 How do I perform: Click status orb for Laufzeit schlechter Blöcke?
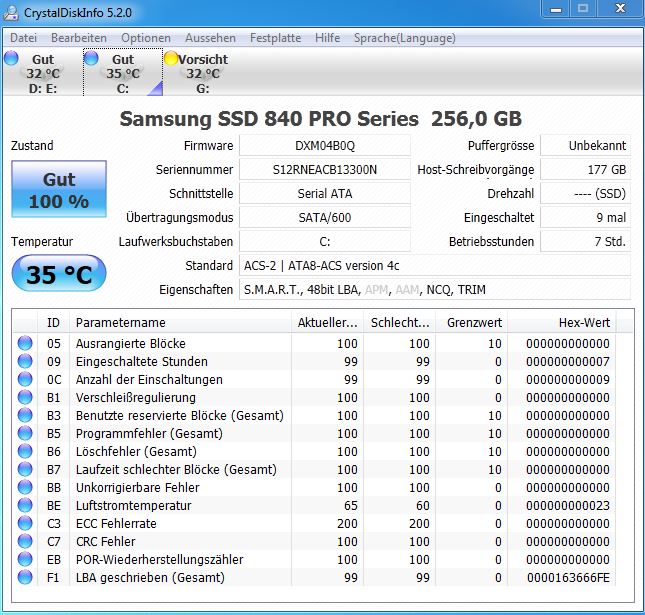click(x=25, y=469)
